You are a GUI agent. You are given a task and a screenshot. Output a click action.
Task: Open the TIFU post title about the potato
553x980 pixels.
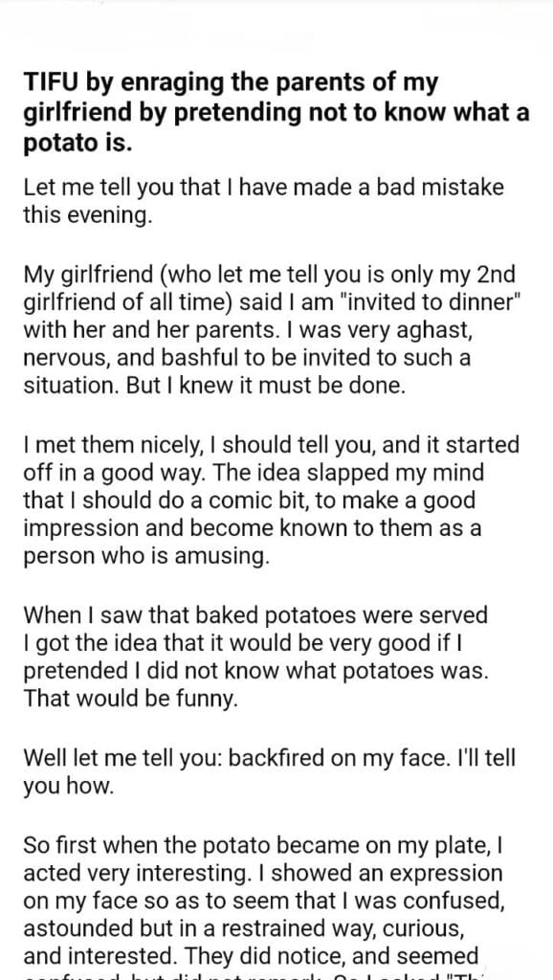point(276,113)
